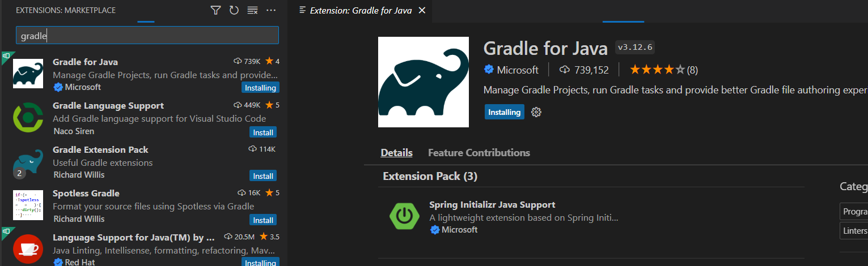Image resolution: width=868 pixels, height=266 pixels.
Task: Click the Extension Pack (3) heading
Action: click(430, 177)
